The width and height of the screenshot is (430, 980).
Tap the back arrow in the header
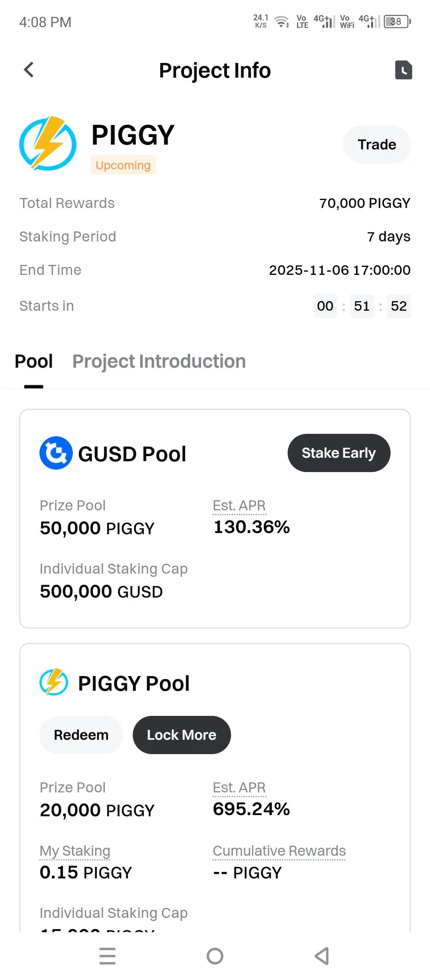[x=29, y=70]
